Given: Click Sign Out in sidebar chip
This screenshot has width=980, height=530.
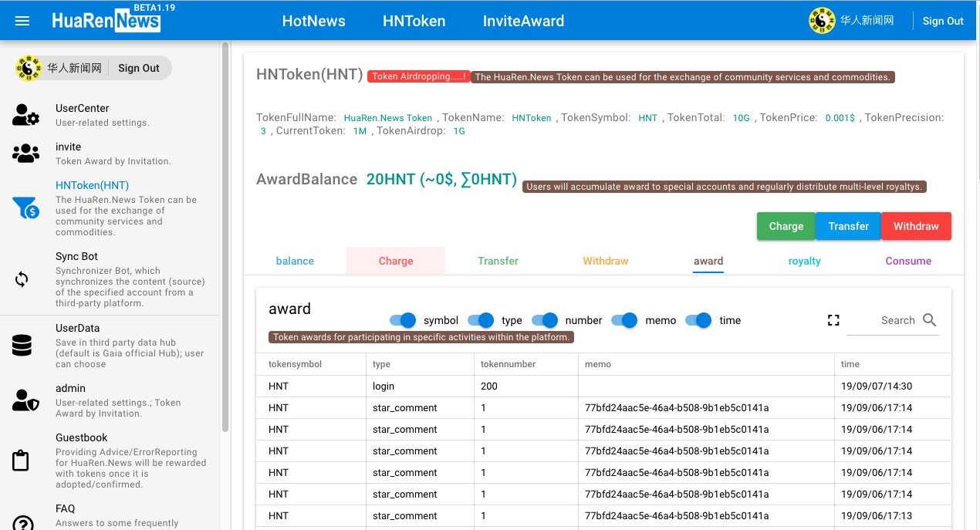Looking at the screenshot, I should tap(139, 68).
